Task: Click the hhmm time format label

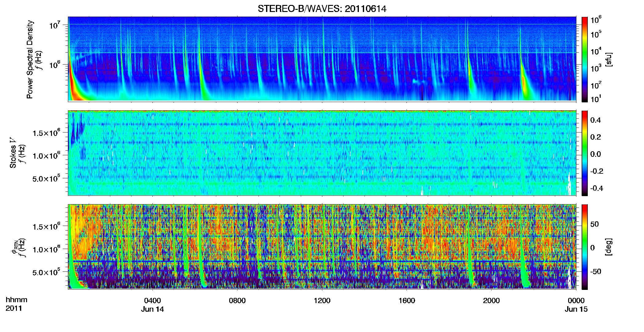Action: [17, 300]
